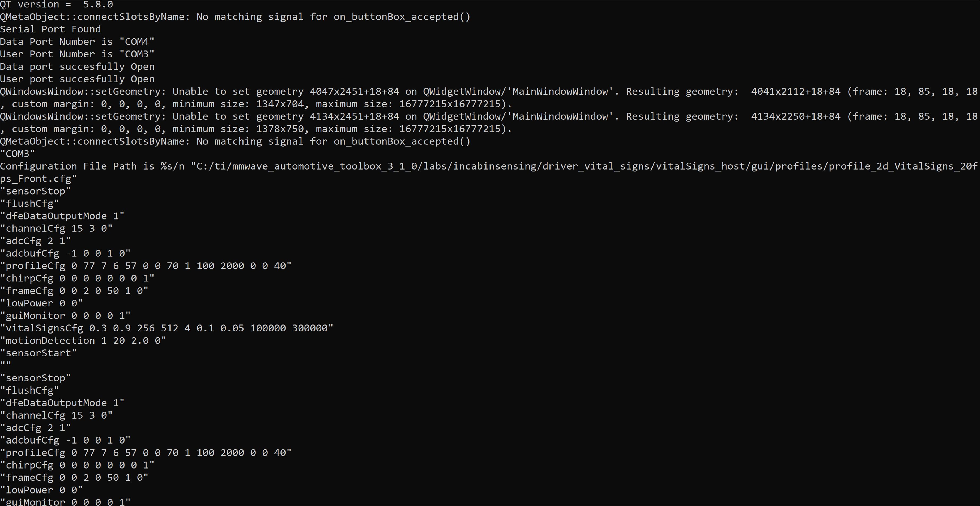
Task: Click the first "channelCfg 15 3 0" line
Action: coord(56,229)
